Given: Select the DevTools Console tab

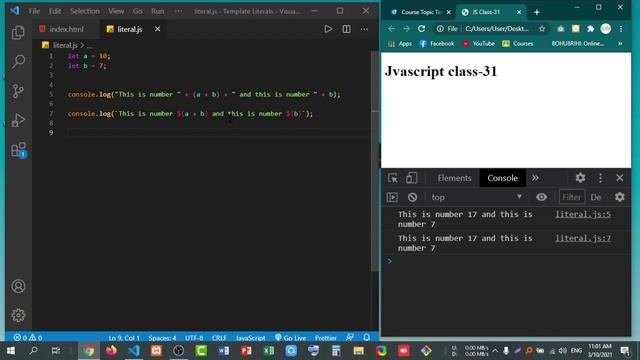Looking at the screenshot, I should point(502,178).
